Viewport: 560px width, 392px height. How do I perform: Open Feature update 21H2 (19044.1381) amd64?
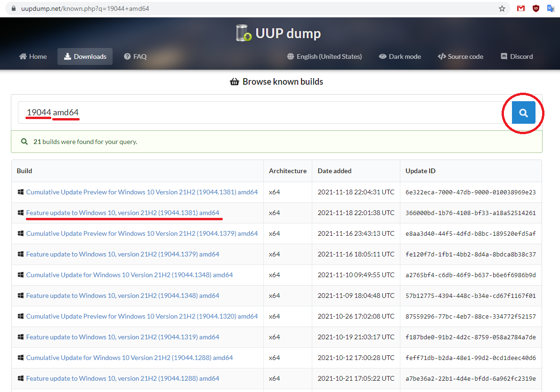[122, 213]
